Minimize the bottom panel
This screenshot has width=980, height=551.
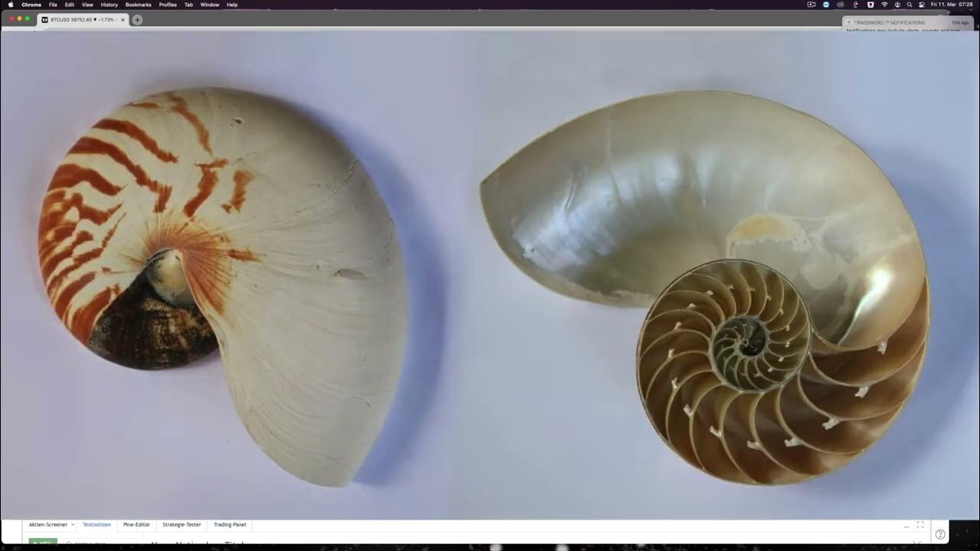906,526
